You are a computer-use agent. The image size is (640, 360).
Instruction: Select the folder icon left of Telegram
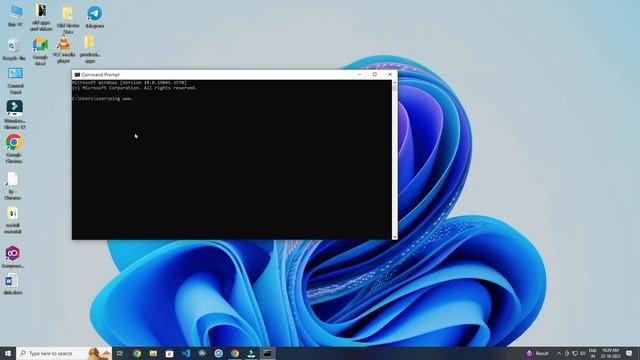68,20
